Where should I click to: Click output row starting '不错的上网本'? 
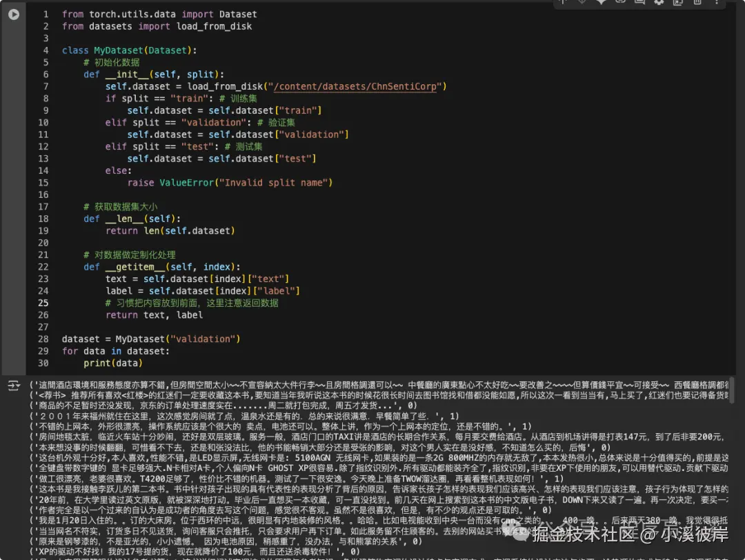280,426
